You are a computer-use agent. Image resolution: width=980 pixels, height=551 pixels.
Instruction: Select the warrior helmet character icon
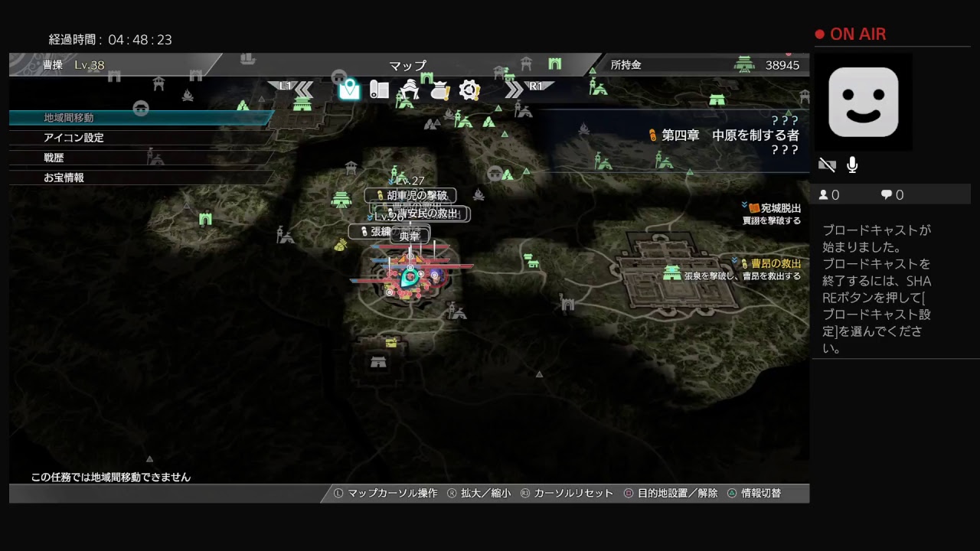(411, 90)
